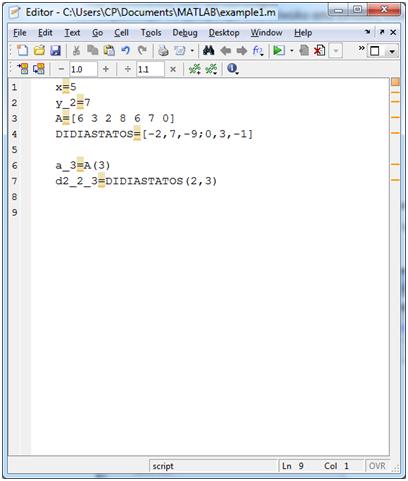Run the script with green play icon
The image size is (408, 481).
279,51
